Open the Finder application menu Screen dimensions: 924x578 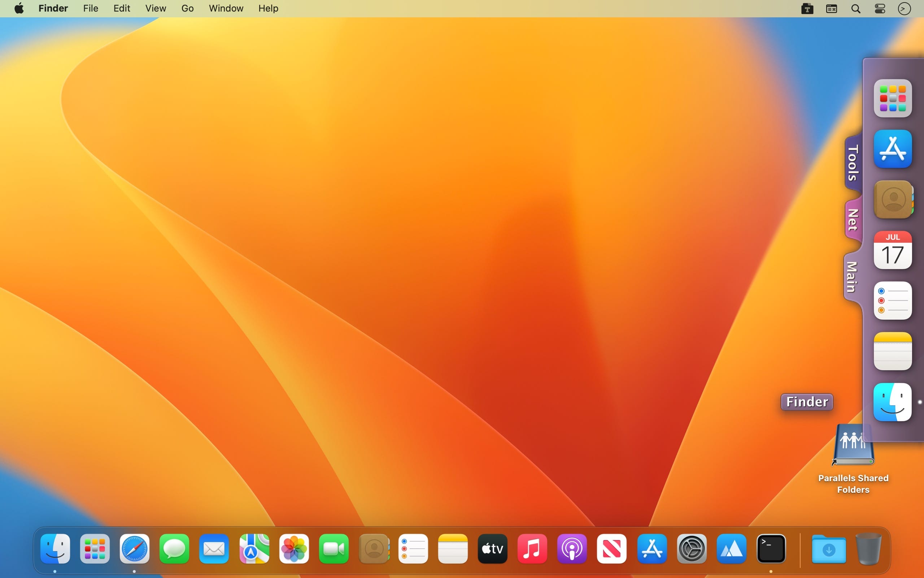(53, 8)
